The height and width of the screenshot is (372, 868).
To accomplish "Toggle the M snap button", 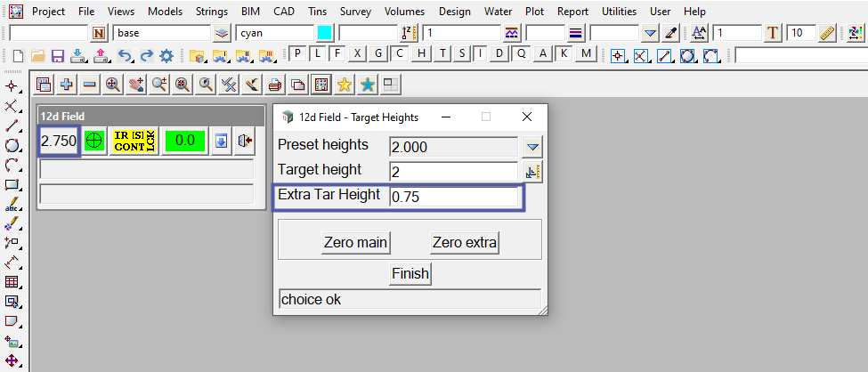I will pyautogui.click(x=585, y=53).
